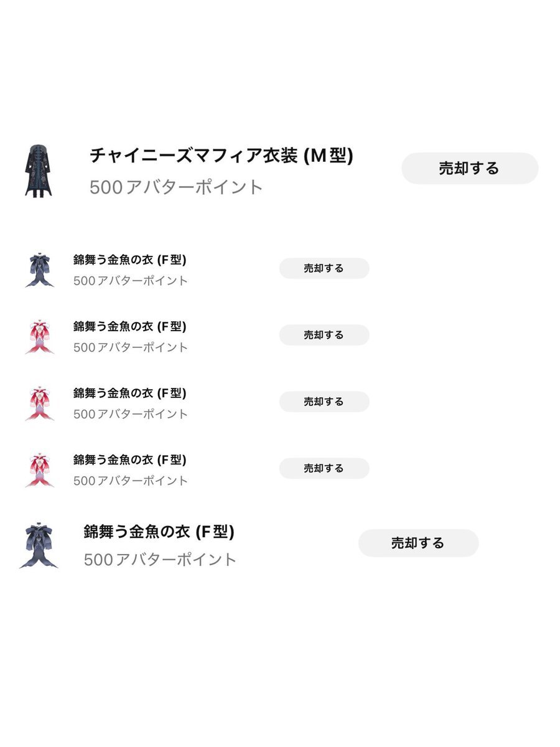The width and height of the screenshot is (560, 747).
Task: Sell the チャイニーズマフィア衣装 (M型) item
Action: (x=470, y=168)
